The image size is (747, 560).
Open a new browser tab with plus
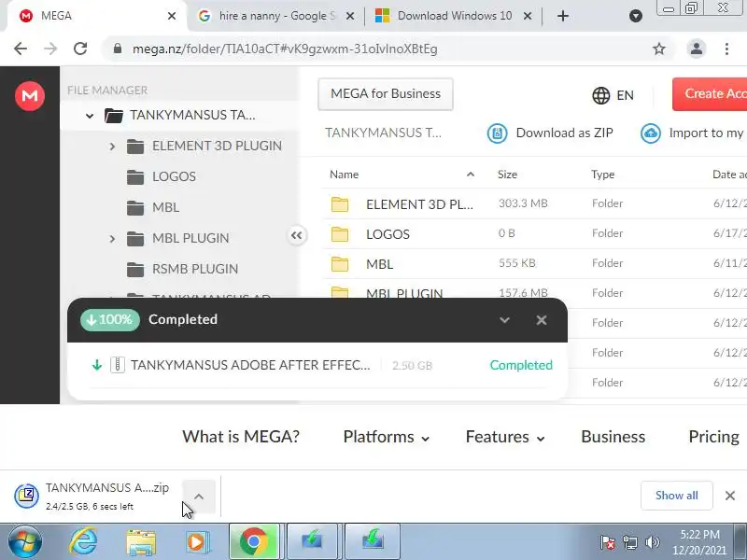[563, 16]
